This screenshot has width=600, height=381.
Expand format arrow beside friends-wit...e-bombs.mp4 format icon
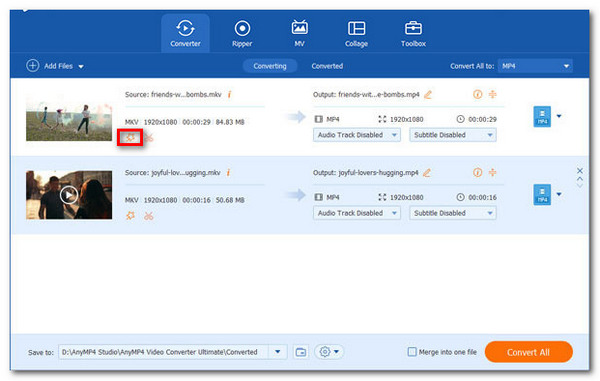point(559,116)
